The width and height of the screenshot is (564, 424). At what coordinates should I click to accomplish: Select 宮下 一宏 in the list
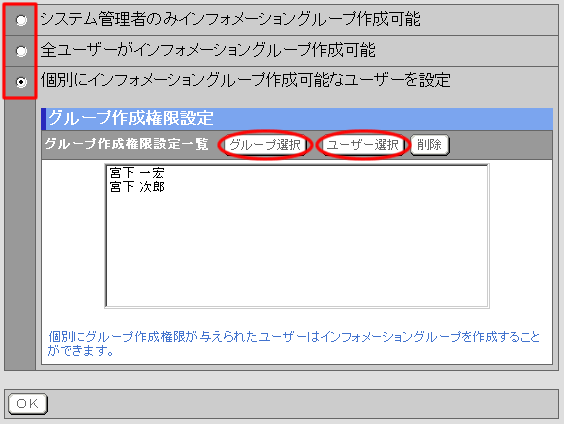coord(137,173)
